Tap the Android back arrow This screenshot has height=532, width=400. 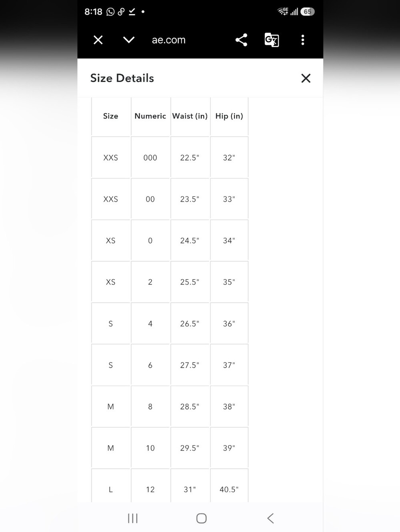(x=270, y=518)
